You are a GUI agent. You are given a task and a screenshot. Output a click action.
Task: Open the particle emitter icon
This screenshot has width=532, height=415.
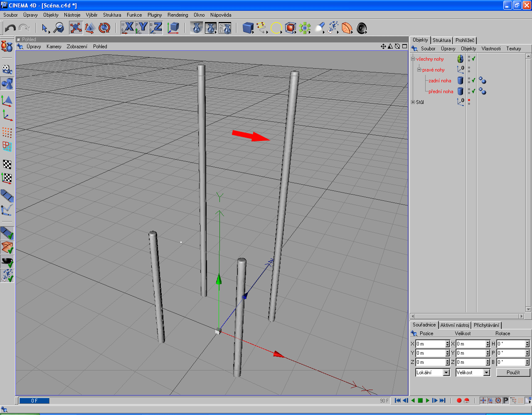point(333,28)
